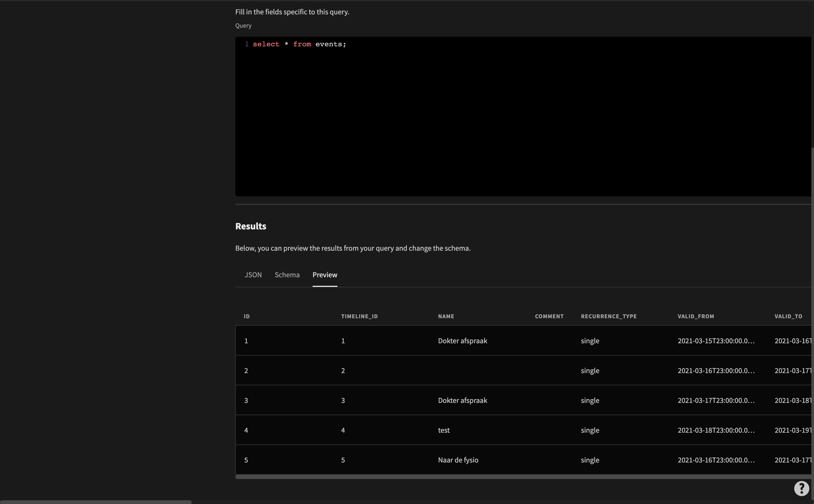Place cursor at end of 'select * from events;'
Viewport: 814px width, 504px height.
pyautogui.click(x=346, y=44)
